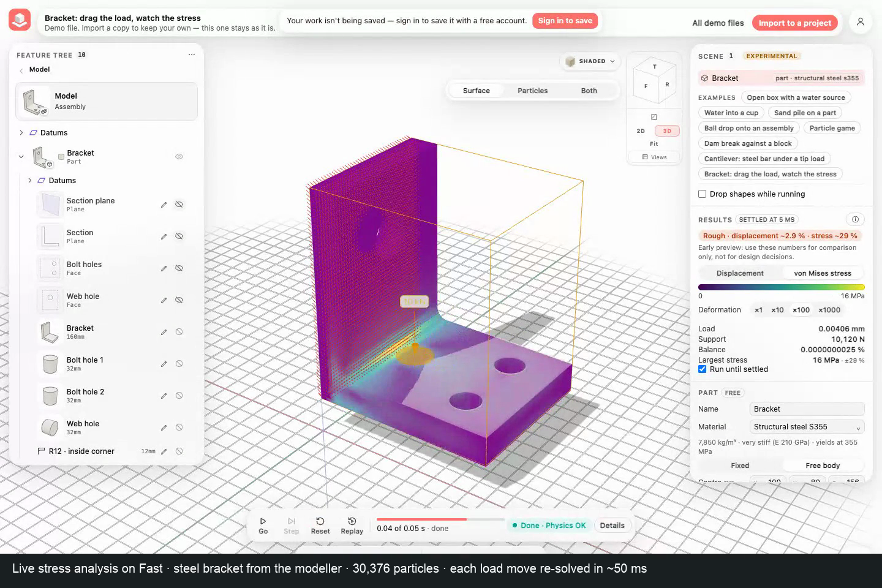Open the All demo files link
The height and width of the screenshot is (588, 882).
(718, 23)
